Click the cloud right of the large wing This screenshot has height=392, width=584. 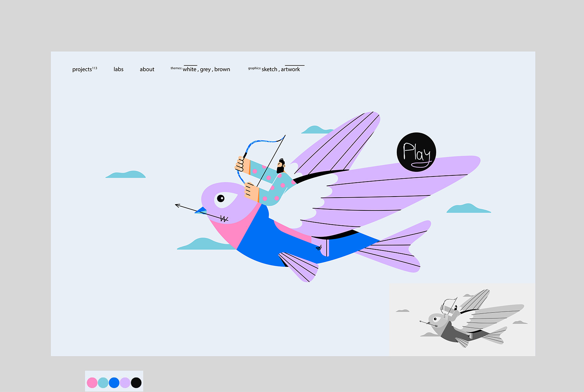pos(468,209)
